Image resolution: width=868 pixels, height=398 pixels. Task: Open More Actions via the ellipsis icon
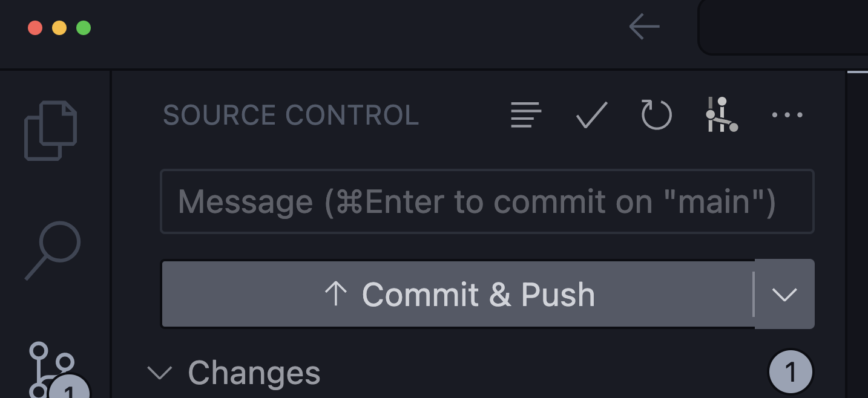point(787,115)
